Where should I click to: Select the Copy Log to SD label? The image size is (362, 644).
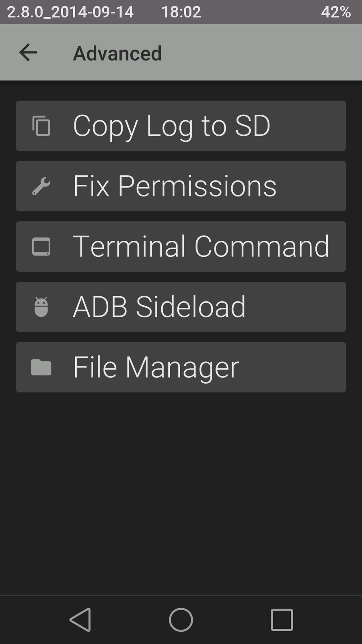click(171, 126)
